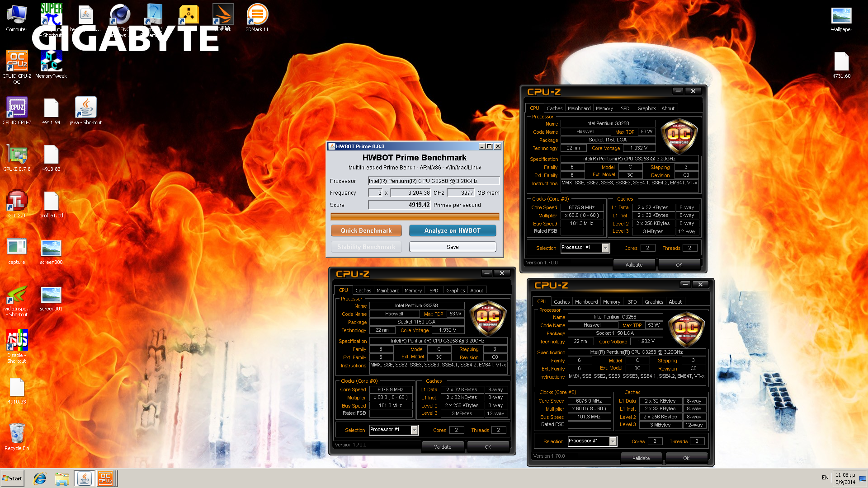The width and height of the screenshot is (868, 488).
Task: Click Quick Benchmark in HWBOT Prime
Action: [x=366, y=230]
